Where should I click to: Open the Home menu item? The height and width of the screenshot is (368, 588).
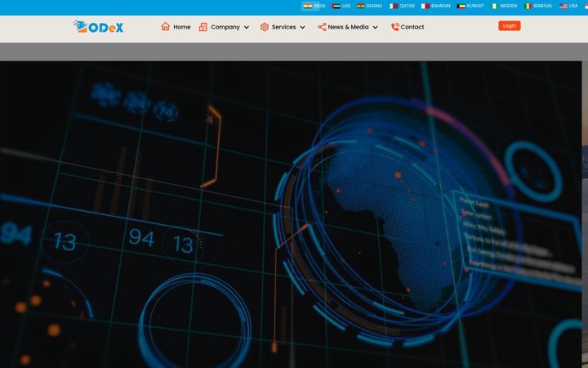(x=182, y=27)
